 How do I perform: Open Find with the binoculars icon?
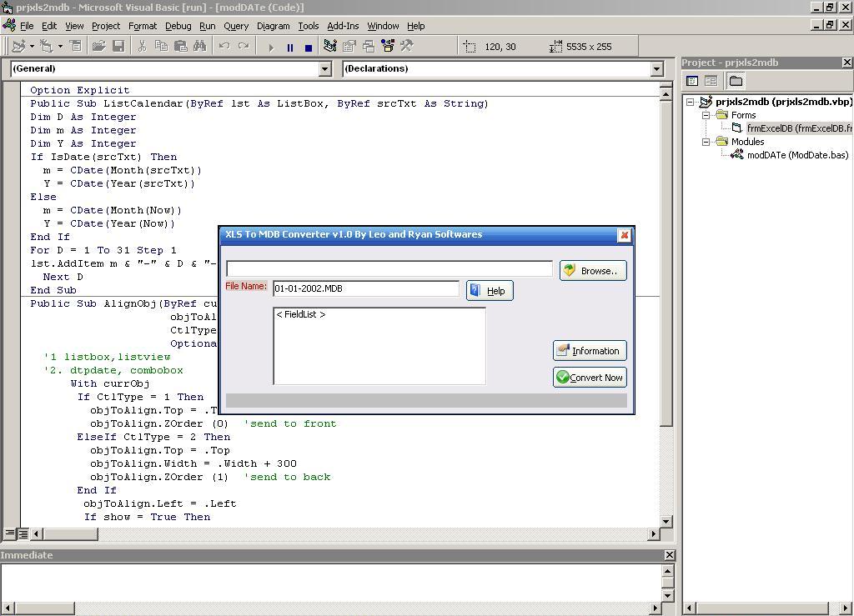(200, 46)
